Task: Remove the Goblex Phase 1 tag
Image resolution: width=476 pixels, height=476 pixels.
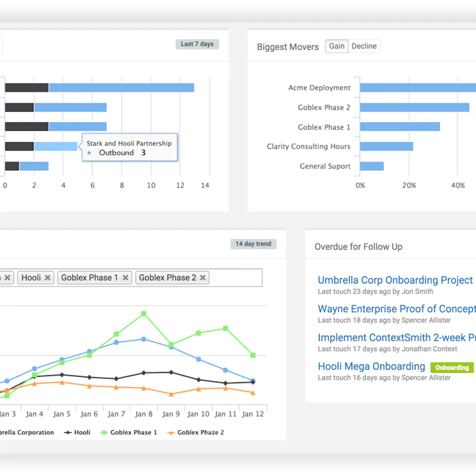Action: coord(125,278)
